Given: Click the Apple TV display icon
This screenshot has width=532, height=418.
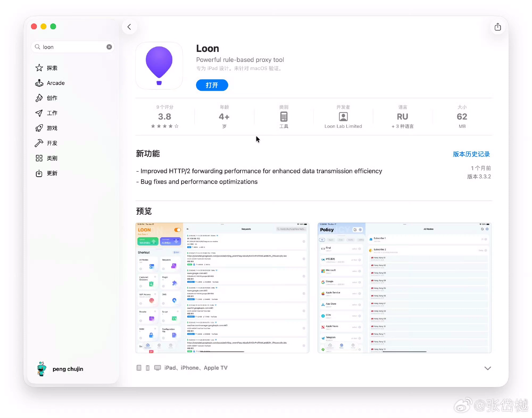Looking at the screenshot, I should click(x=158, y=368).
